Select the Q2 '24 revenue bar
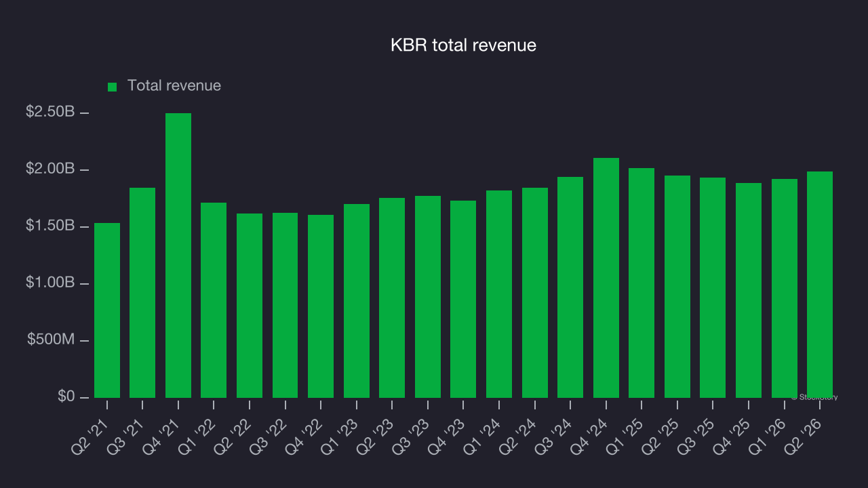868x488 pixels. point(535,293)
